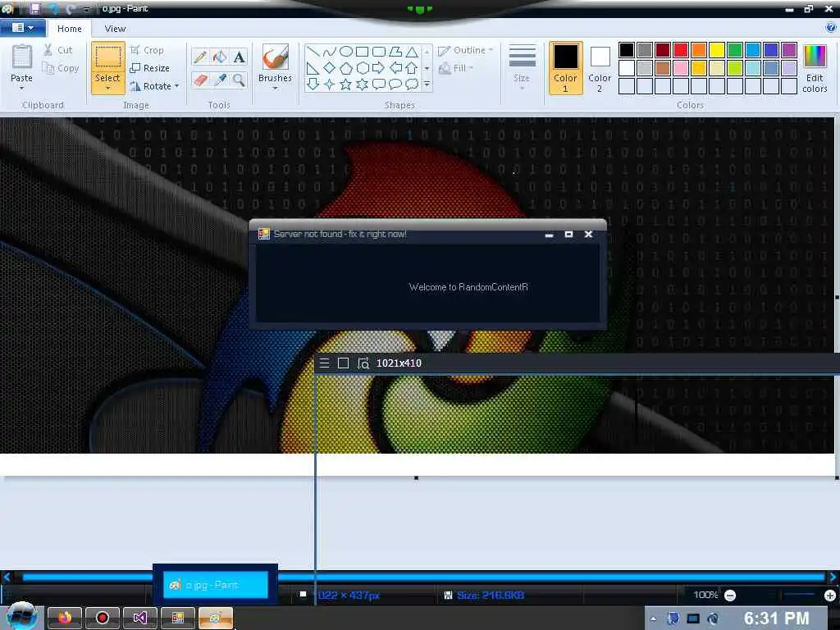Open the shape Fill dropdown
The height and width of the screenshot is (630, 840).
coord(456,68)
